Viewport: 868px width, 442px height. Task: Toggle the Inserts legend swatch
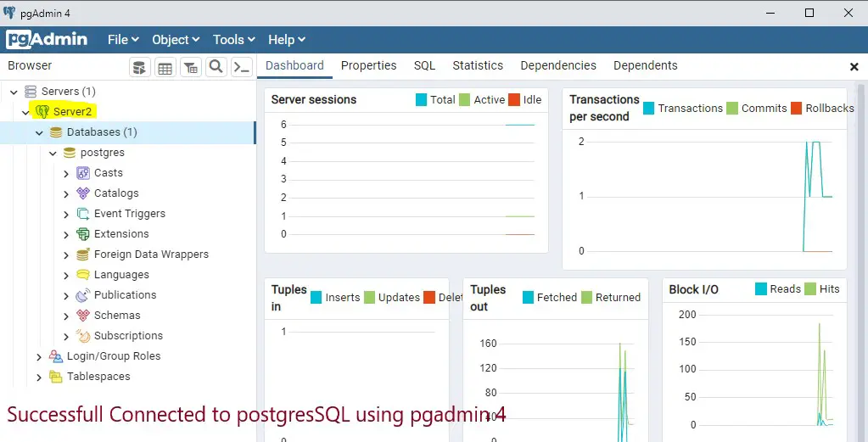pos(316,297)
